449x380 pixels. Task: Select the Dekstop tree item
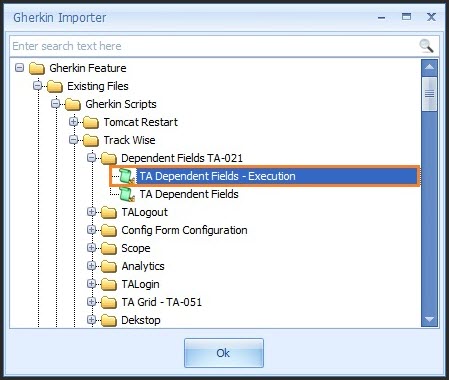[x=141, y=320]
